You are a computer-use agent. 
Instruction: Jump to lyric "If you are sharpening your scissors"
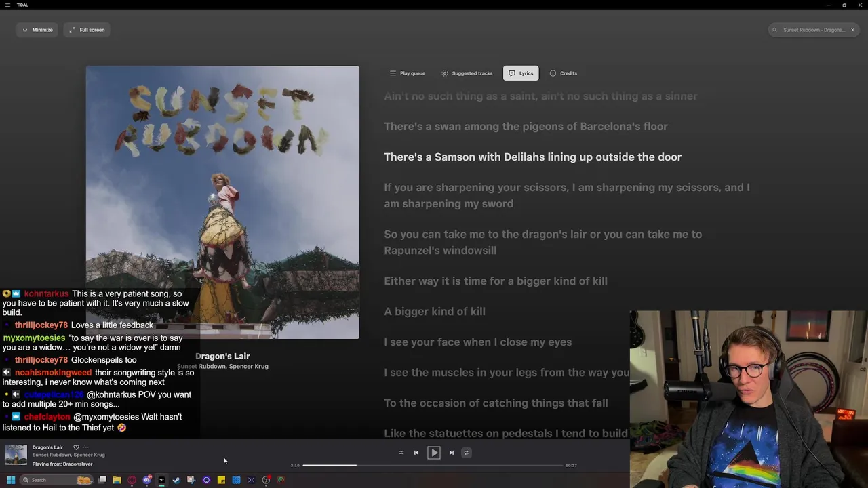pyautogui.click(x=567, y=195)
